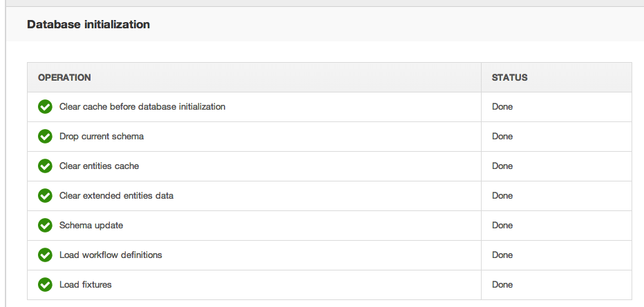Select the 'Load workflow definitions' row text
This screenshot has height=307, width=644.
[111, 255]
